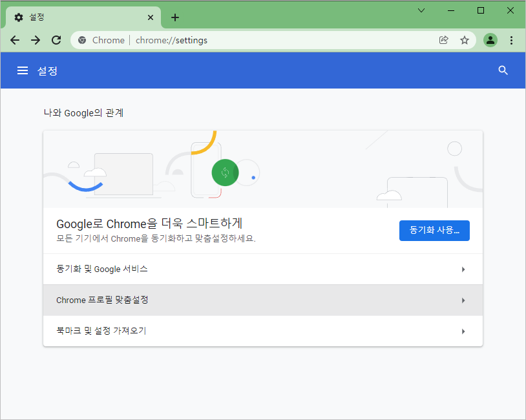
Task: Bookmark this tab with the star icon
Action: (x=464, y=40)
